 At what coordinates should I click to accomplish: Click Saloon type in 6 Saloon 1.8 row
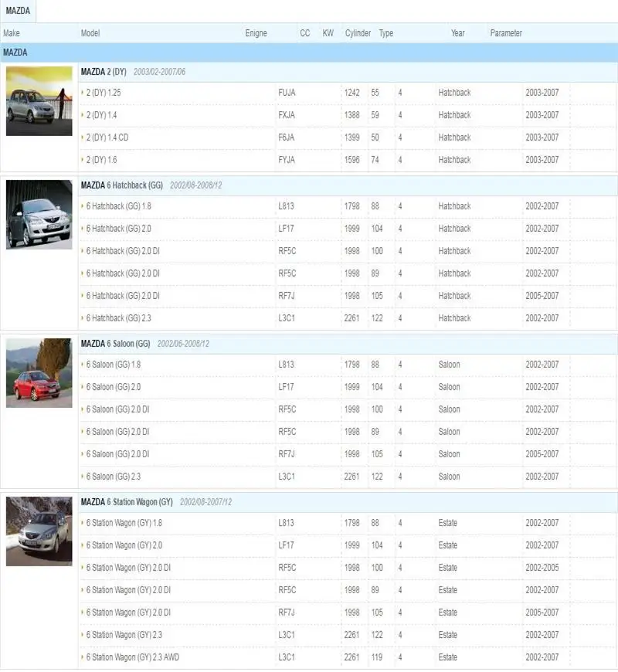(449, 365)
